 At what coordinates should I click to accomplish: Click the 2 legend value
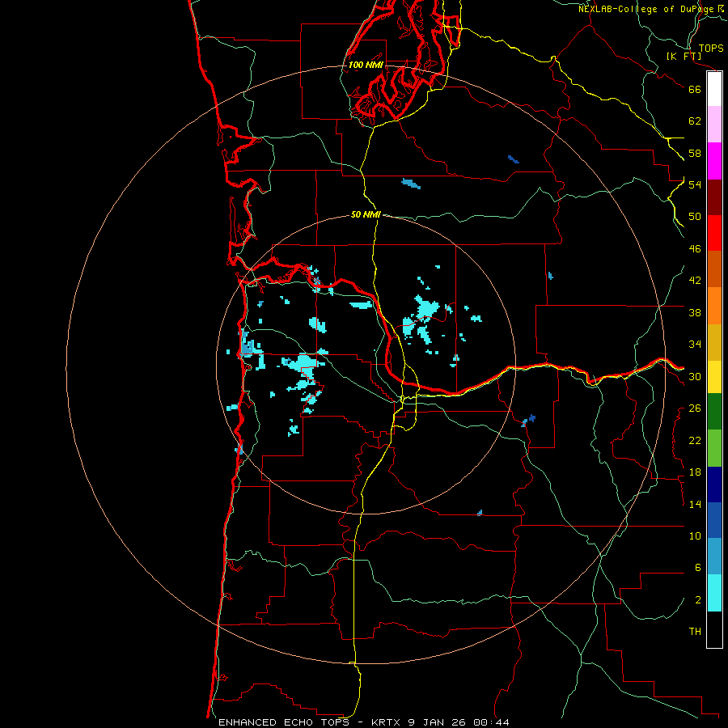tap(698, 600)
